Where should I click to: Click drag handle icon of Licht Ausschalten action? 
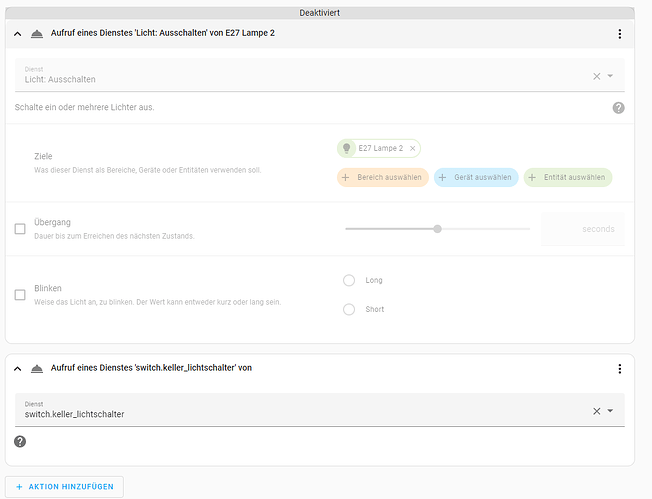click(37, 34)
